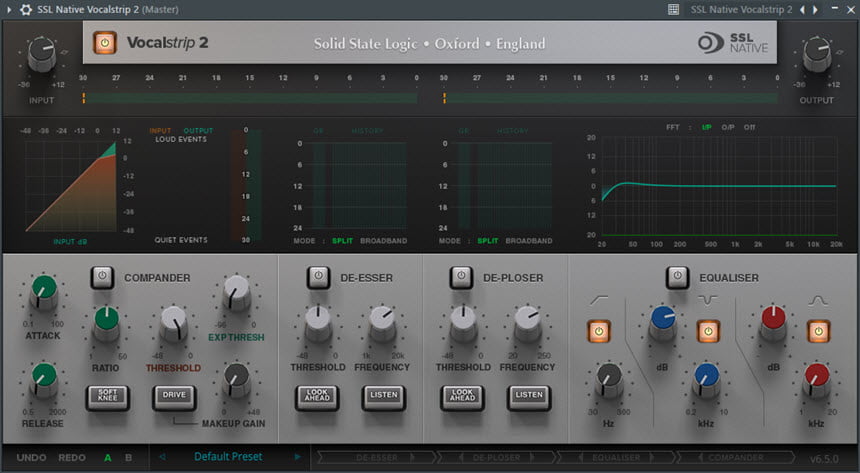860x473 pixels.
Task: Toggle the Compander power button
Action: pyautogui.click(x=102, y=277)
